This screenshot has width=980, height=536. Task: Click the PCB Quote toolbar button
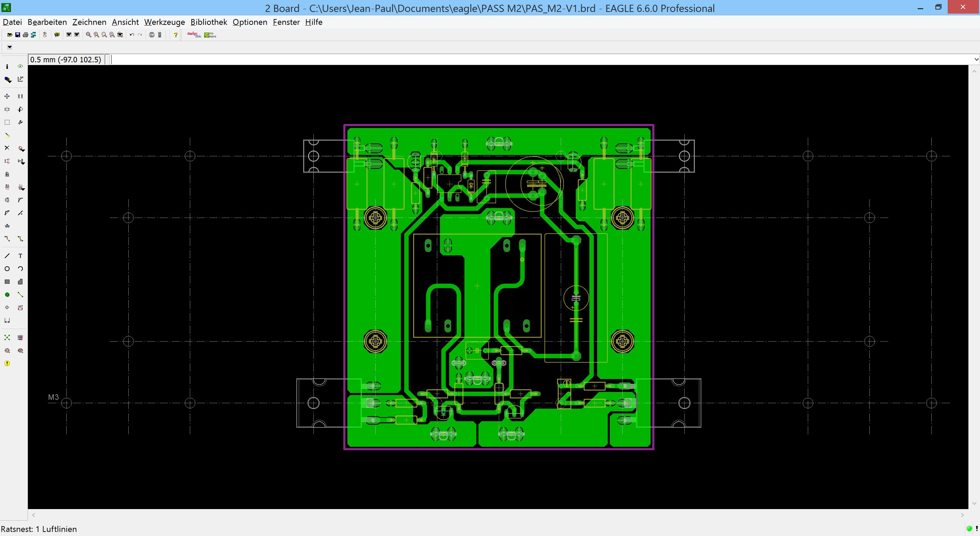tap(210, 35)
